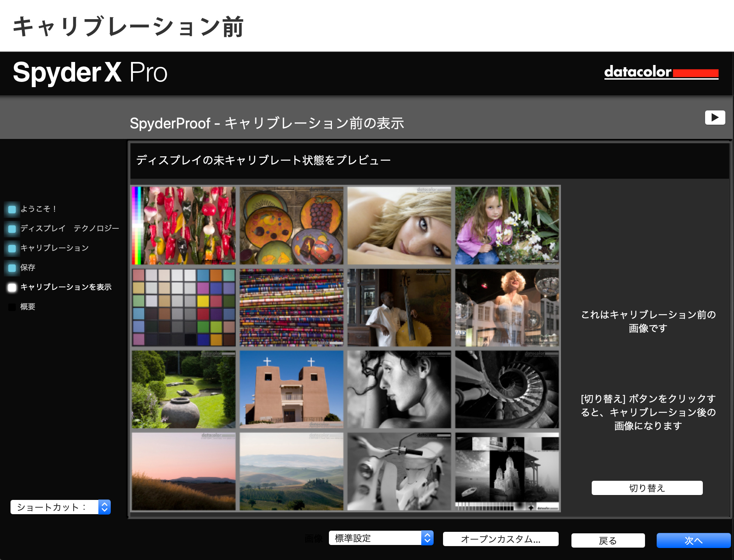The image size is (734, 560).
Task: Click the 概要 step indicator
Action: pyautogui.click(x=12, y=307)
